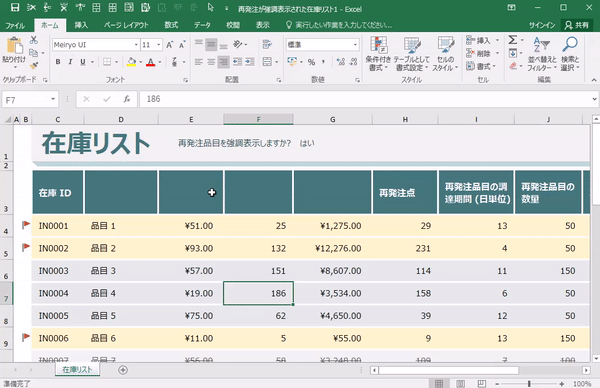600x388 pixels.
Task: Click the borders icon
Action: pyautogui.click(x=107, y=62)
